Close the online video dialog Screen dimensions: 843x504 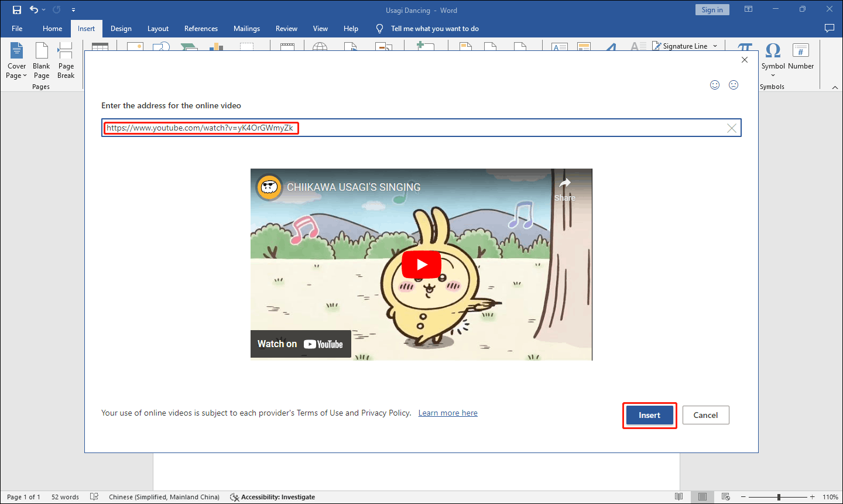745,60
